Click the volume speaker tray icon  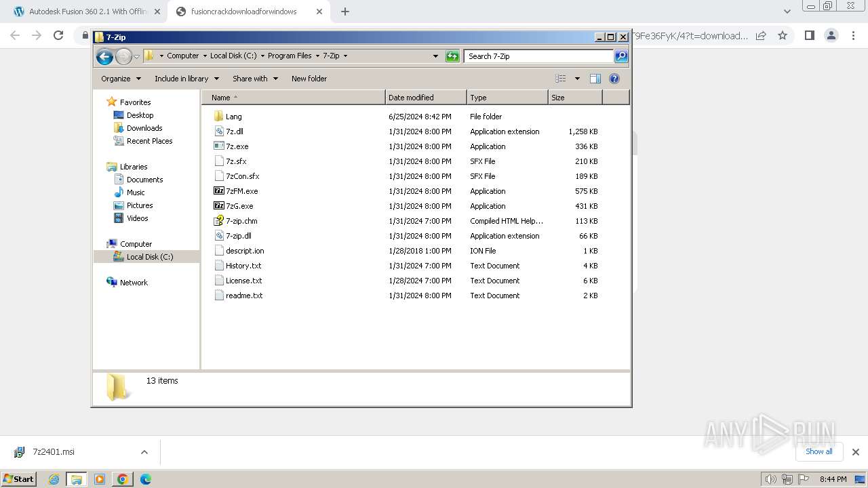tap(770, 479)
